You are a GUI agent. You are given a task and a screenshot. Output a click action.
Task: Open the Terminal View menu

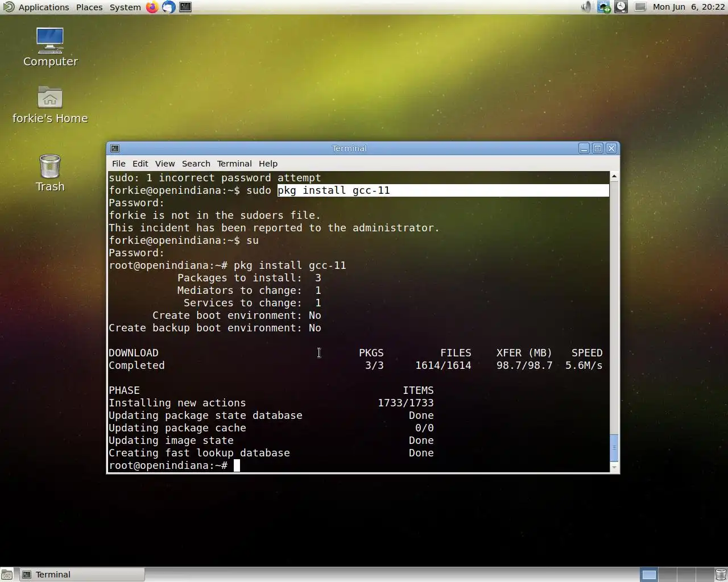click(165, 164)
